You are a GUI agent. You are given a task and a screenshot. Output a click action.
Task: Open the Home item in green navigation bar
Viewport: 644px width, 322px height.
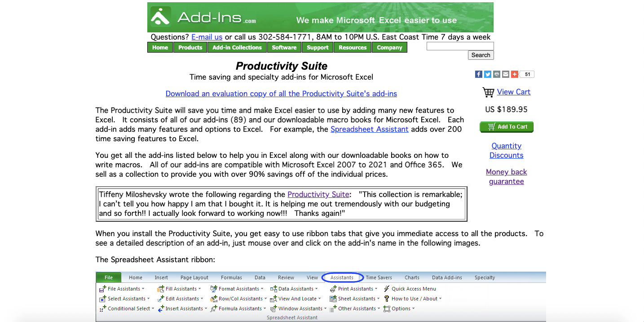(160, 47)
